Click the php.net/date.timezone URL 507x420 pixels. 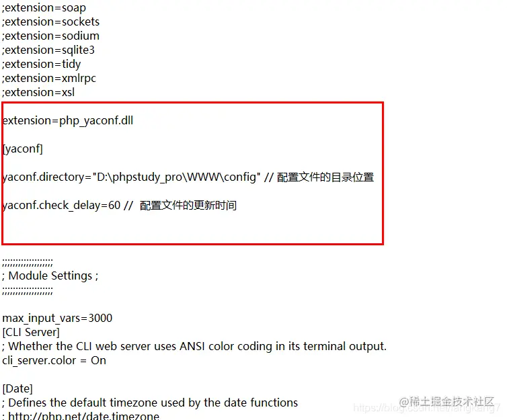84,416
